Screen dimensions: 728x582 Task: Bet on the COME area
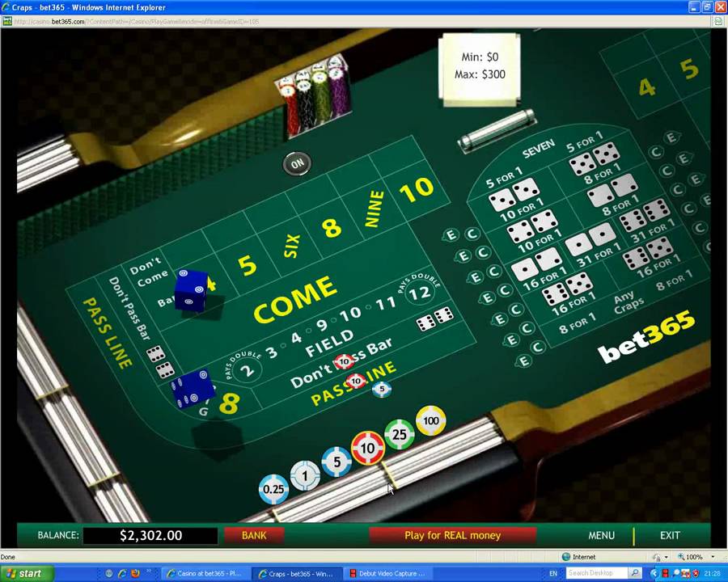pos(295,299)
